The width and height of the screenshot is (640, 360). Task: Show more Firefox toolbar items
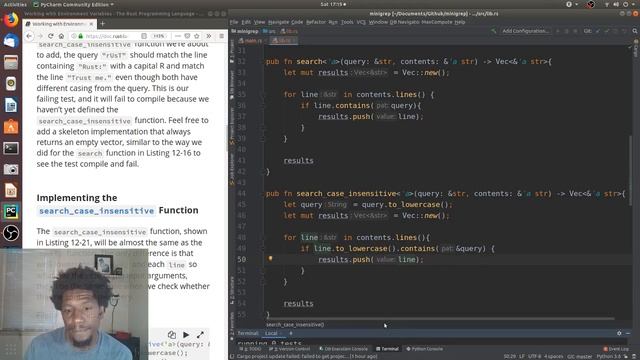(209, 36)
